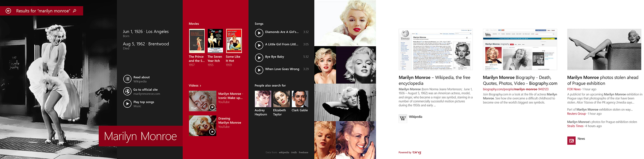Viewport: 644px width, 159px height.
Task: Click the red News icon
Action: [x=571, y=140]
